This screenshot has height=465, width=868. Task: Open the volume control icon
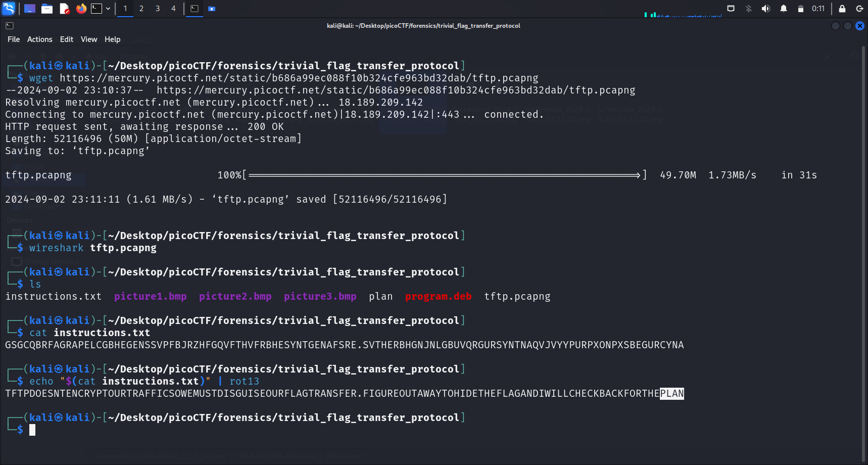click(766, 9)
